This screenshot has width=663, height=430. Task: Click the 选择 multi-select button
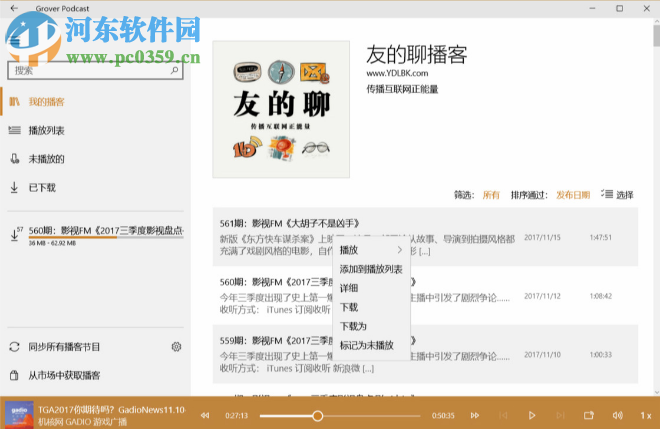click(x=617, y=194)
